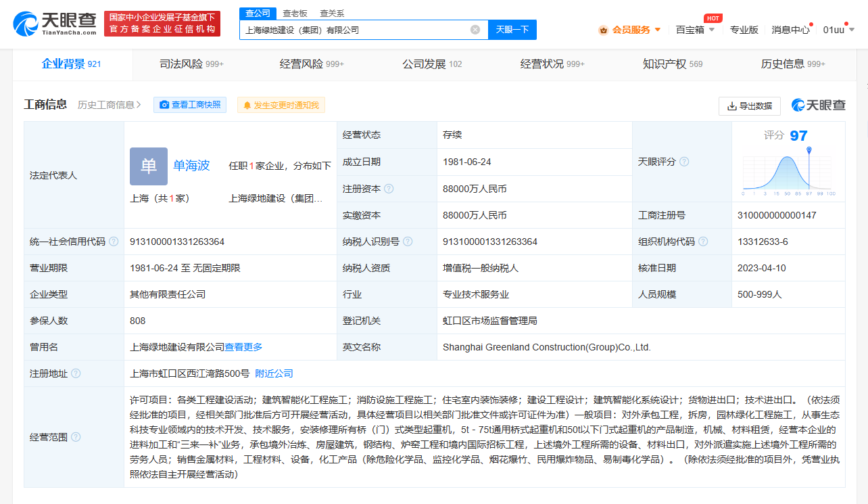Click the 天眼一下 search button
Screen dimensions: 868x504
pos(512,30)
